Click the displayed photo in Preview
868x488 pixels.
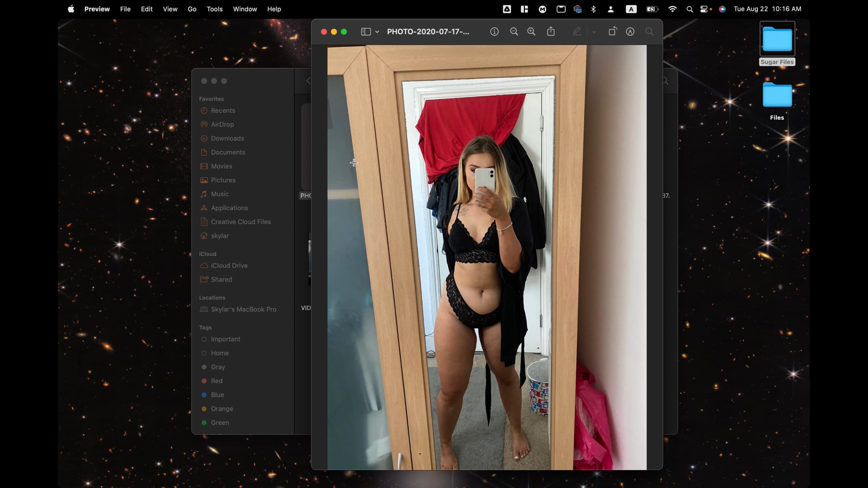(x=487, y=258)
